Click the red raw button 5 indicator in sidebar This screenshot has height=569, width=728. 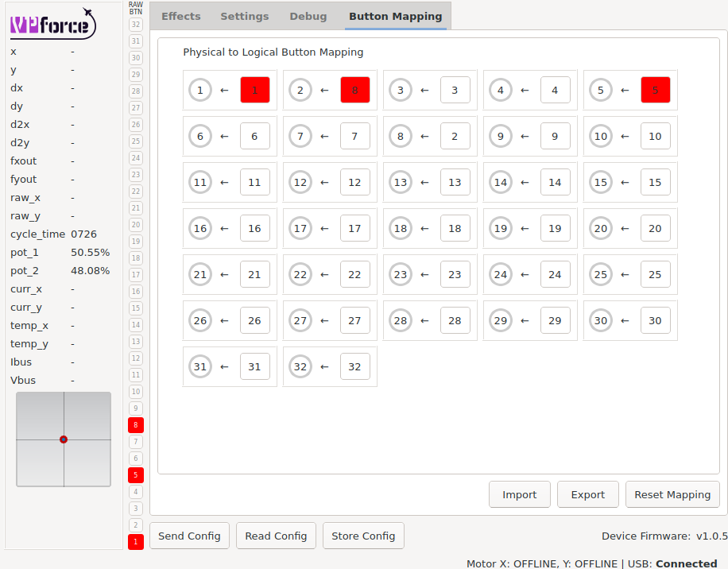(x=135, y=475)
